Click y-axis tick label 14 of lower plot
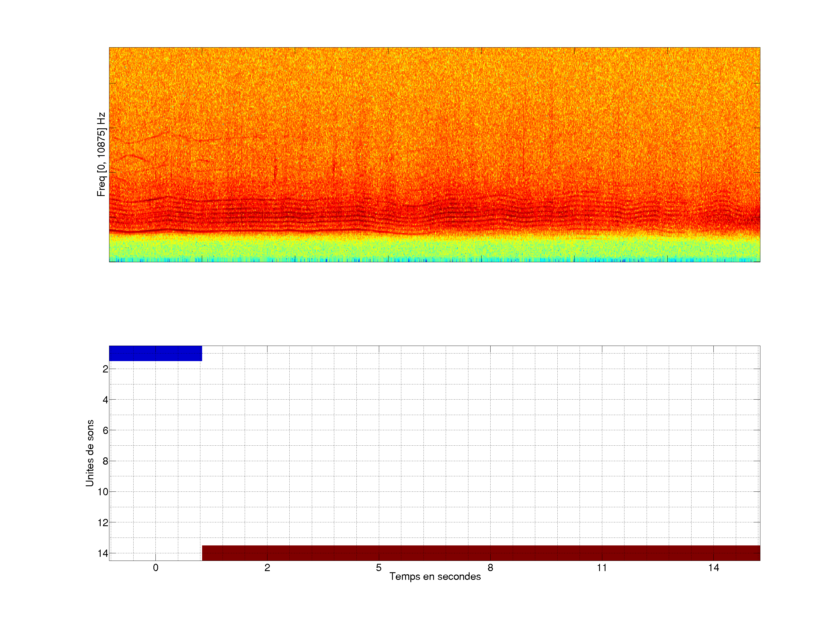The height and width of the screenshot is (630, 840). tap(103, 554)
